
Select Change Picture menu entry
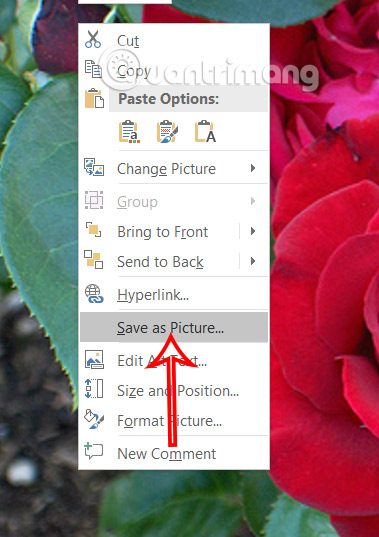(x=174, y=168)
